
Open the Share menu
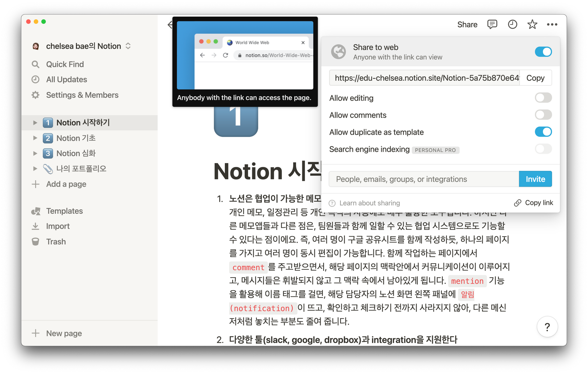pyautogui.click(x=467, y=24)
